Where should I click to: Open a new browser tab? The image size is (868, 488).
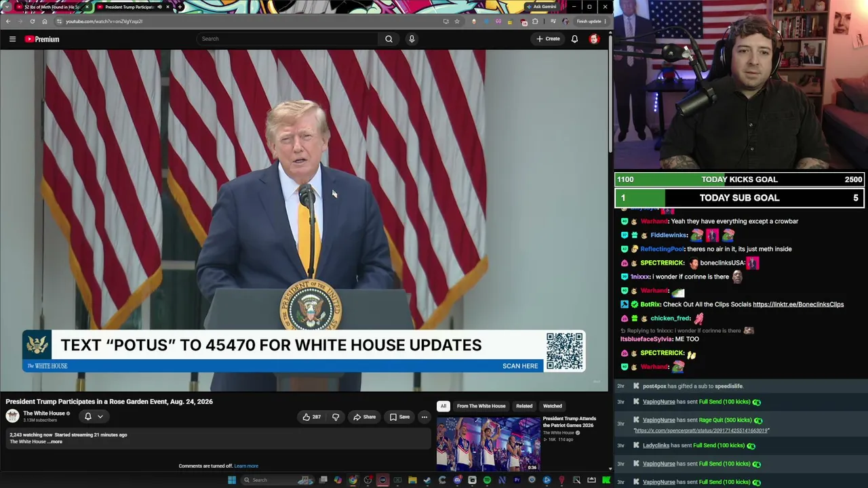180,7
